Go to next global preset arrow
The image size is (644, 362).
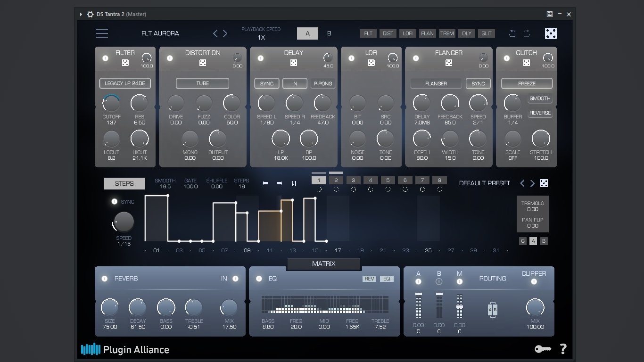(225, 33)
